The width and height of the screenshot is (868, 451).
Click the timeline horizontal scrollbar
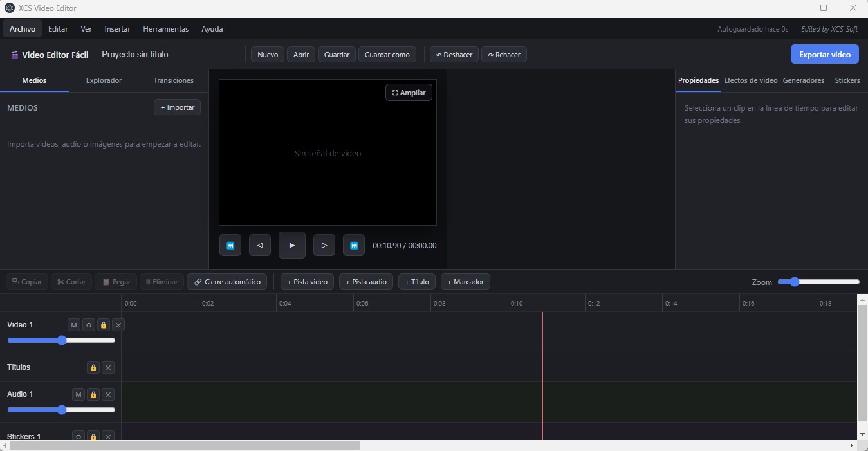pyautogui.click(x=185, y=445)
